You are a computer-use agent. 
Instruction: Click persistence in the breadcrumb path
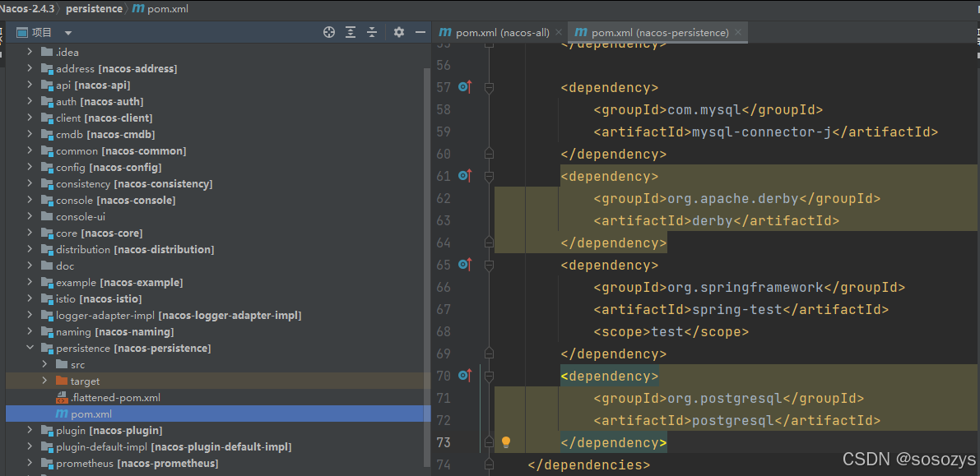coord(95,9)
